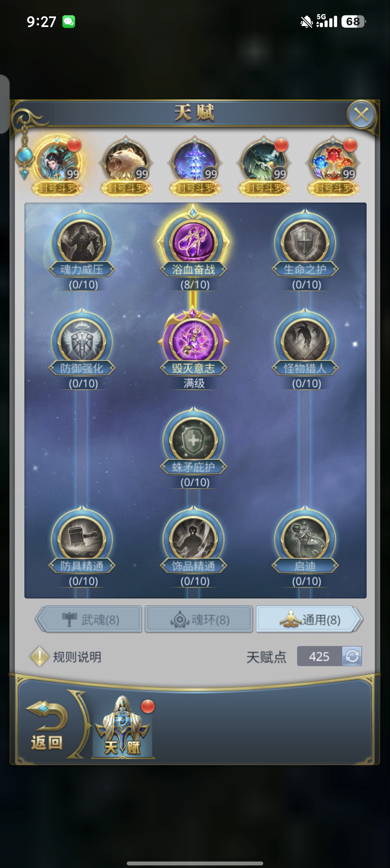Viewport: 390px width, 868px height.
Task: Open the 防御强化 talent node
Action: 82,341
